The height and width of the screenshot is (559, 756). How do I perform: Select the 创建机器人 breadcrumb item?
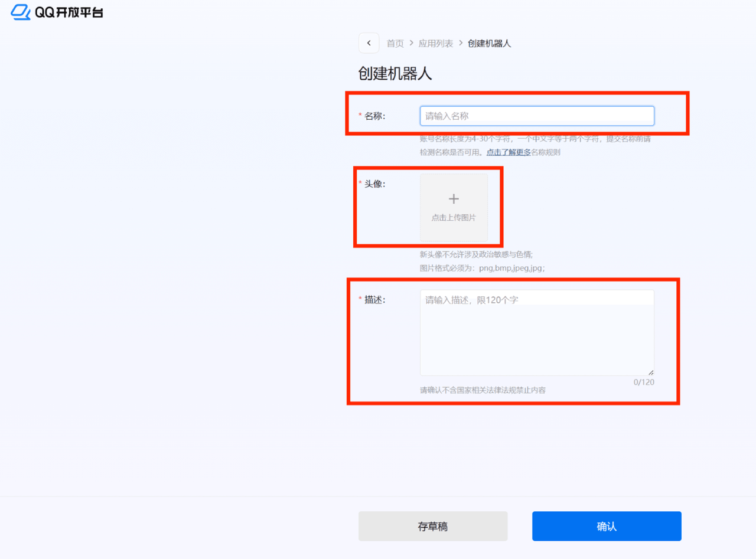(489, 44)
